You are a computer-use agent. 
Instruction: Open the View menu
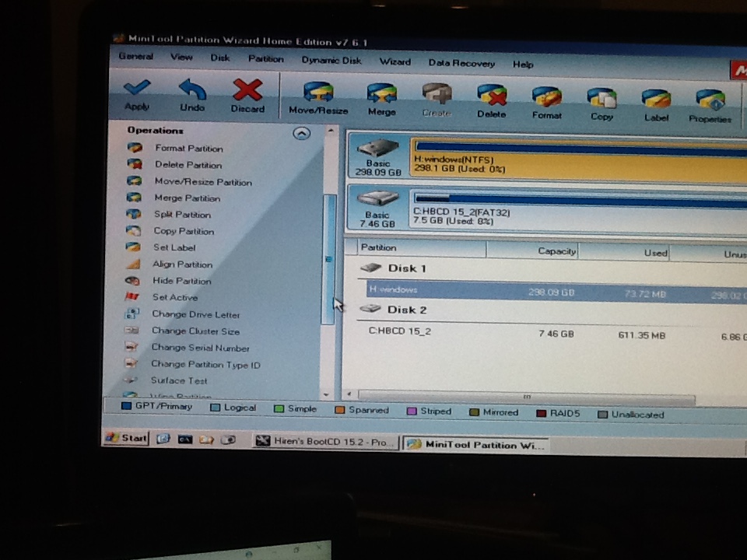[181, 57]
